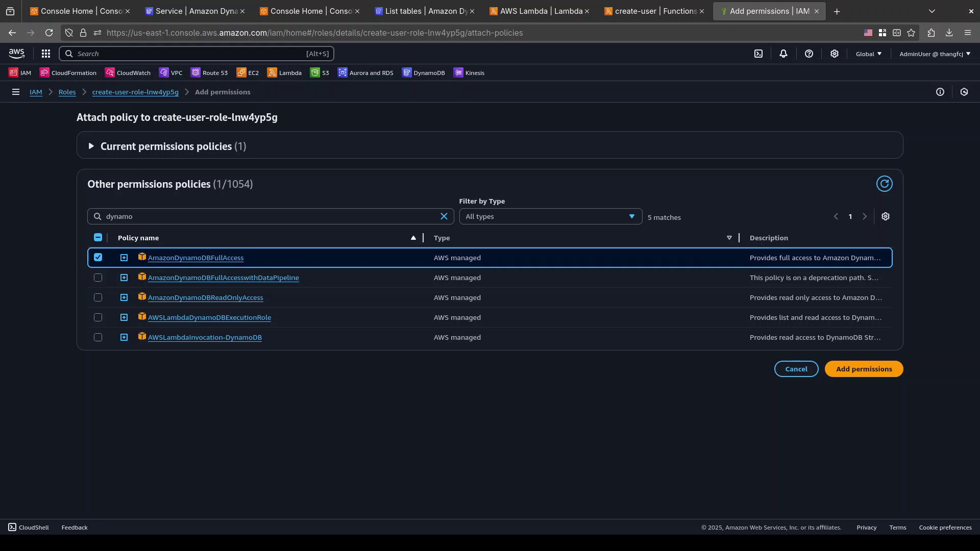Check AmazonDynamoDBFullAccesswithDataPipeline checkbox
This screenshot has height=551, width=980.
(x=98, y=278)
